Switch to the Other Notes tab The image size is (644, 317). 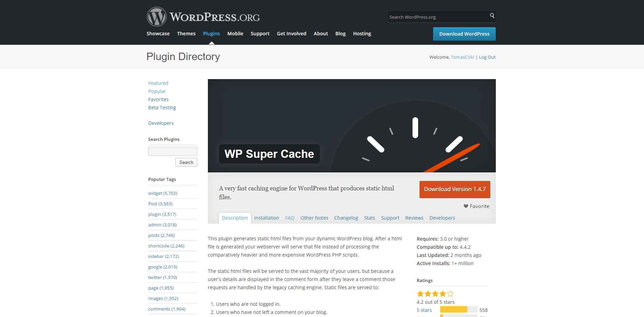[x=314, y=218]
